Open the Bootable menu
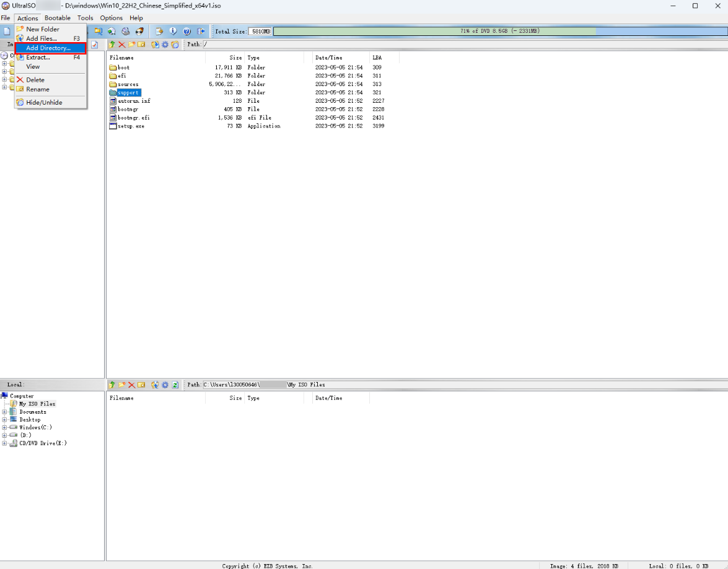 point(58,18)
